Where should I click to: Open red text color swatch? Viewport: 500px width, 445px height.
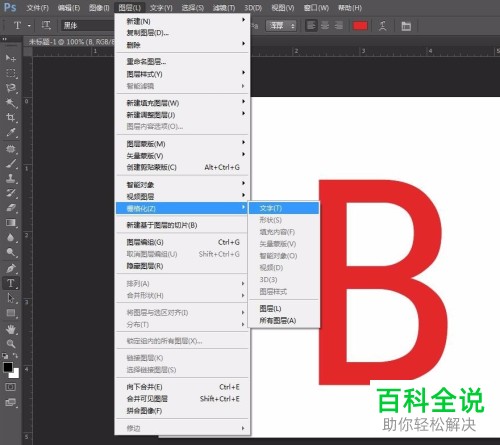coord(360,26)
